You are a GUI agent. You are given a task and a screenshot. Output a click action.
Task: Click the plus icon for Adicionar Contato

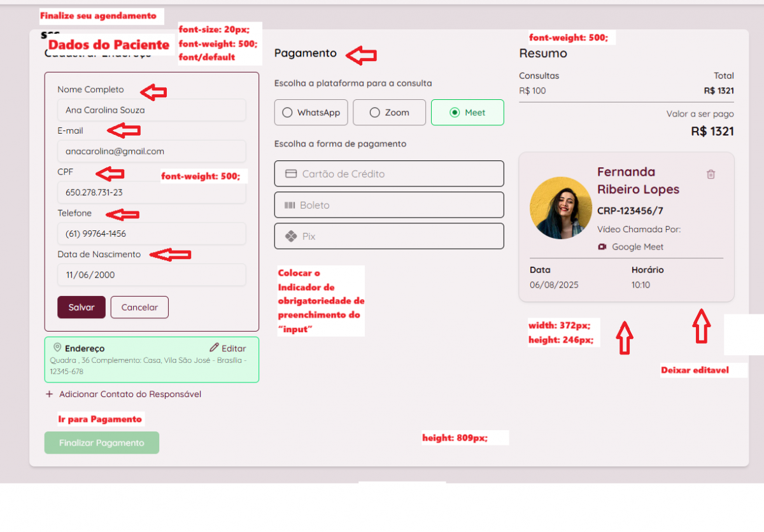50,394
